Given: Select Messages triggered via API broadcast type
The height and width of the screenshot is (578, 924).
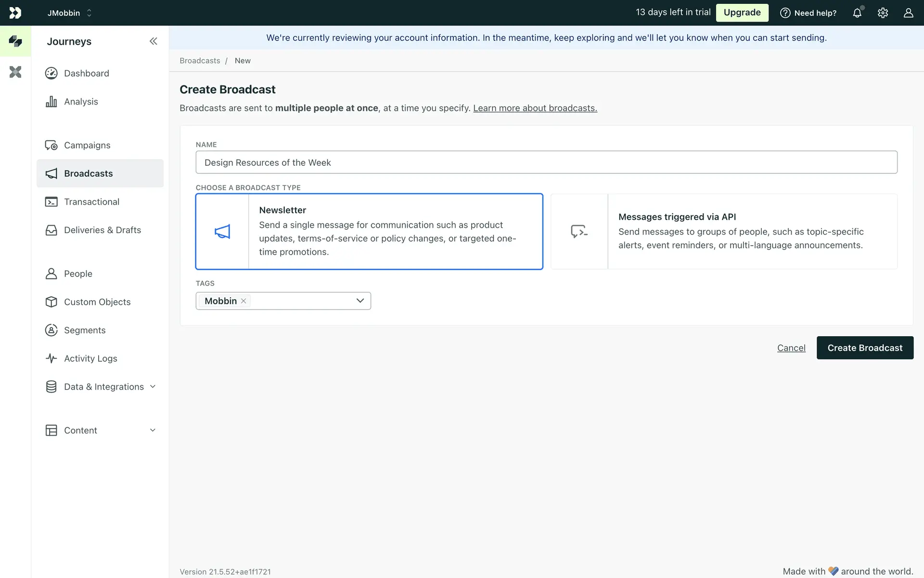Looking at the screenshot, I should pos(724,231).
